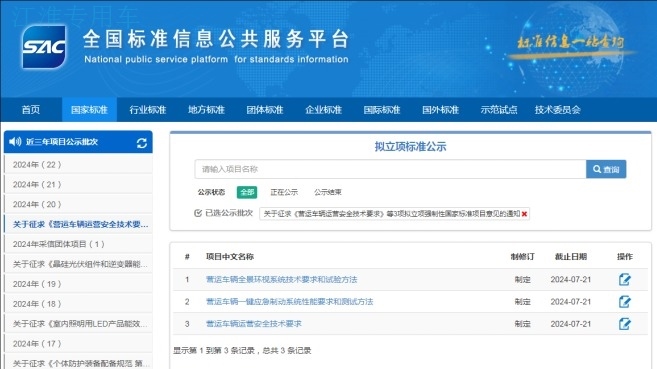Click the SAC logo icon
The height and width of the screenshot is (369, 657).
(44, 46)
